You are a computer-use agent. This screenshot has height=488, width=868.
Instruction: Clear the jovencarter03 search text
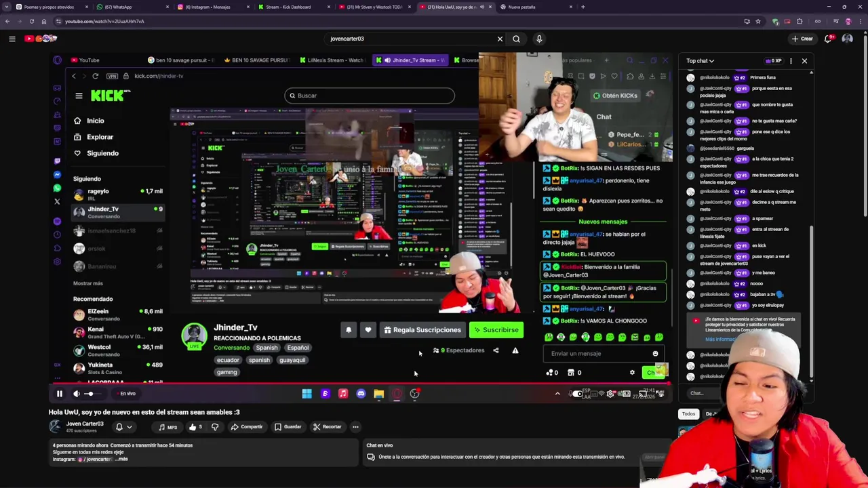tap(500, 39)
